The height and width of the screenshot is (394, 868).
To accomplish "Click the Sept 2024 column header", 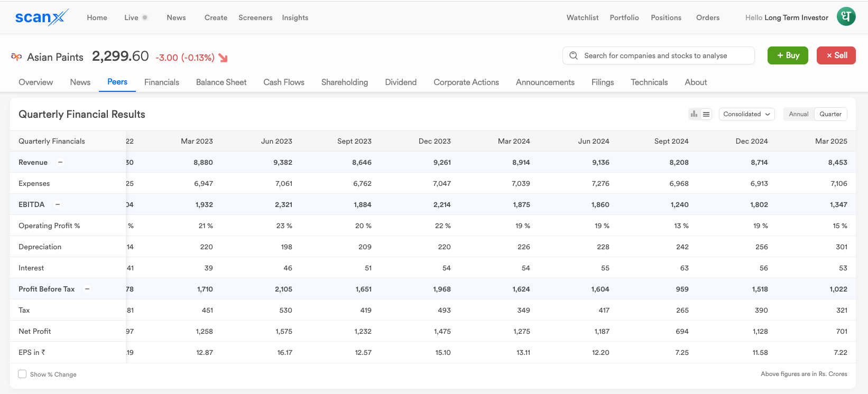I will pyautogui.click(x=671, y=141).
